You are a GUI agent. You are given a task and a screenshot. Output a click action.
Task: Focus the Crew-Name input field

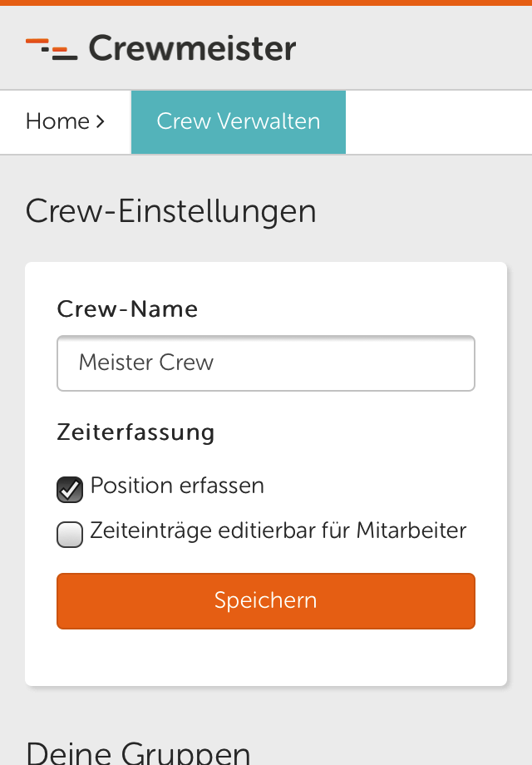266,363
